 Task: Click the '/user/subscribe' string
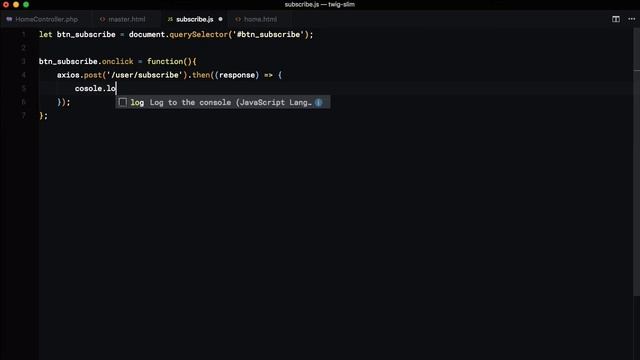click(144, 75)
